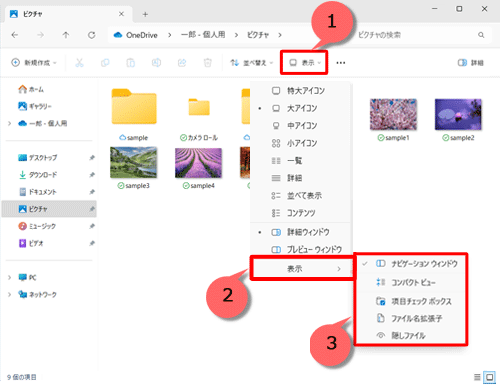
Task: Select 中アイコン view
Action: tap(301, 126)
